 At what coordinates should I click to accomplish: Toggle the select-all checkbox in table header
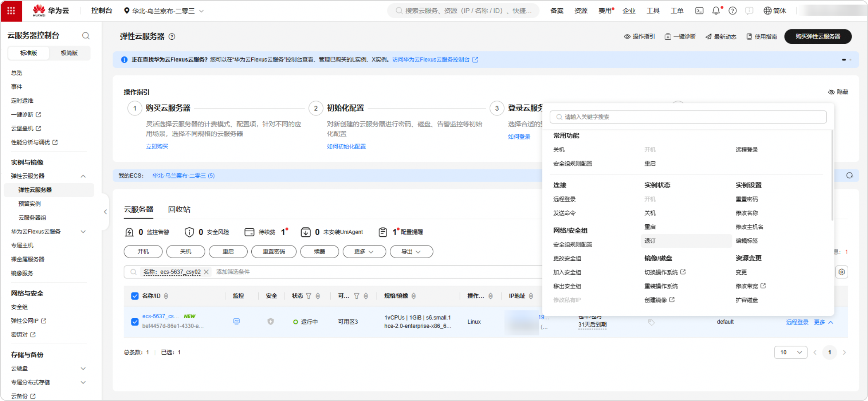(135, 296)
